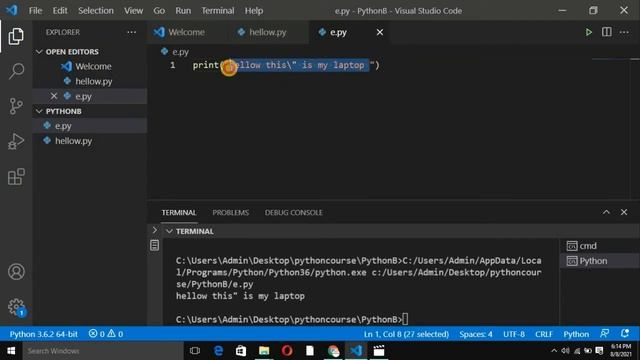Launch Opera browser from taskbar
Viewport: 640px width, 360px height.
click(287, 351)
